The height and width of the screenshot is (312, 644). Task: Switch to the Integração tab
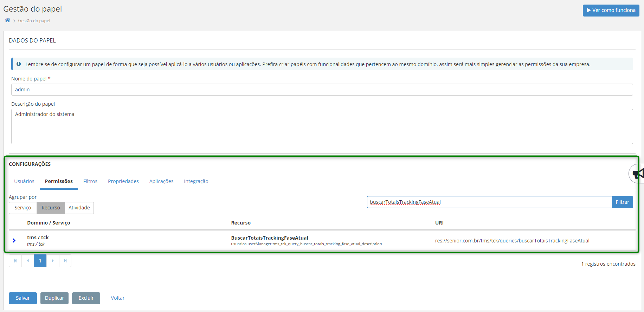(x=196, y=181)
